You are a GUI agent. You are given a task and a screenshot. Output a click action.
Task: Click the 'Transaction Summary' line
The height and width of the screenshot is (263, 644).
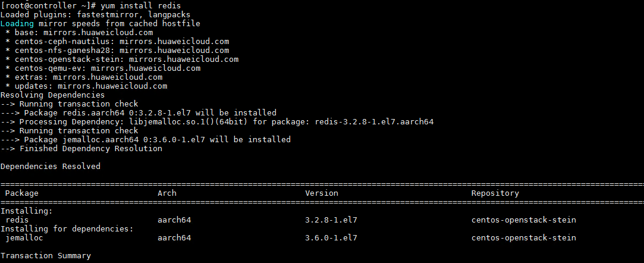[46, 256]
